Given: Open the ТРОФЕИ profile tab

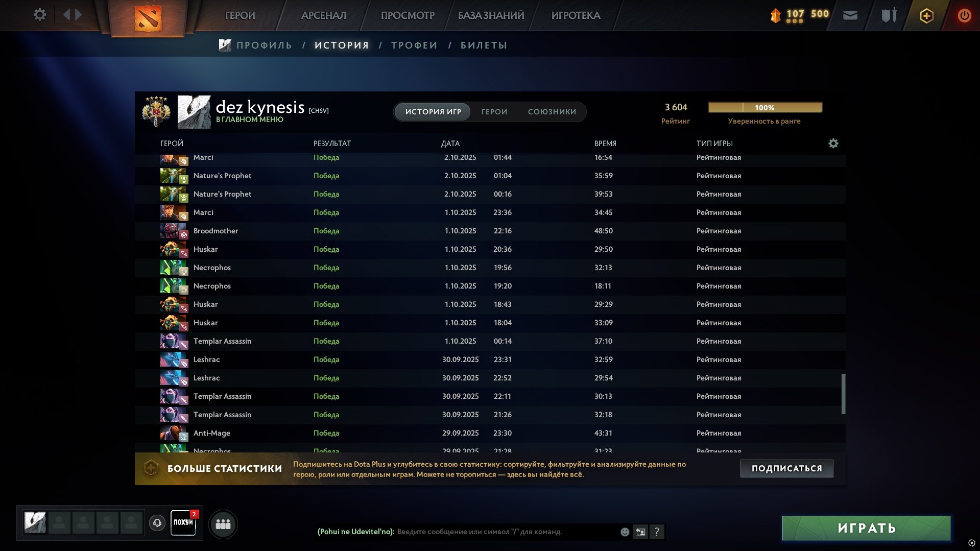Looking at the screenshot, I should (414, 45).
